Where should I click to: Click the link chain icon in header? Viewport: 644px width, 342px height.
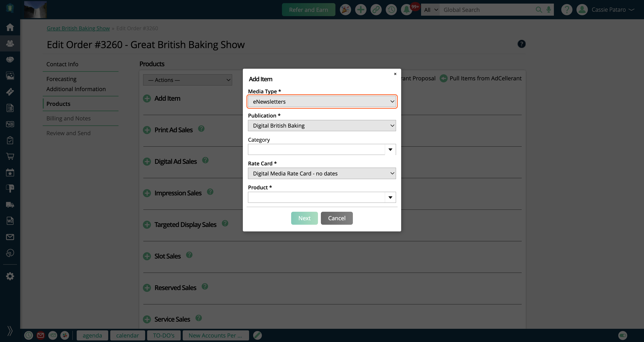coord(376,10)
